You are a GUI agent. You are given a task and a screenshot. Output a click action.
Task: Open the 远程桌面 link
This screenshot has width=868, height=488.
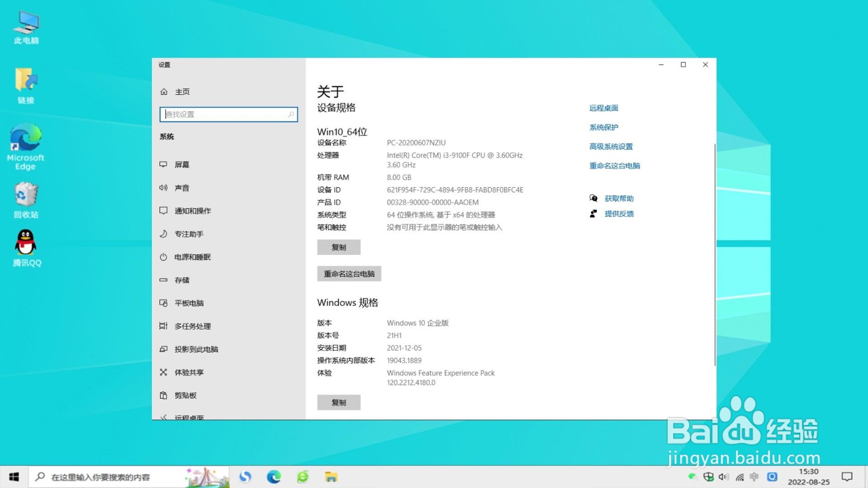604,108
